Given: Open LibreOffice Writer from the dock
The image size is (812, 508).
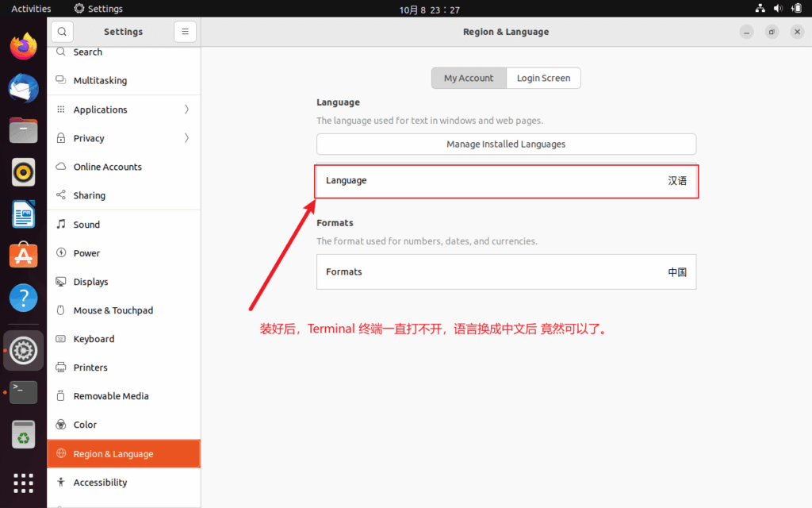Looking at the screenshot, I should click(24, 214).
